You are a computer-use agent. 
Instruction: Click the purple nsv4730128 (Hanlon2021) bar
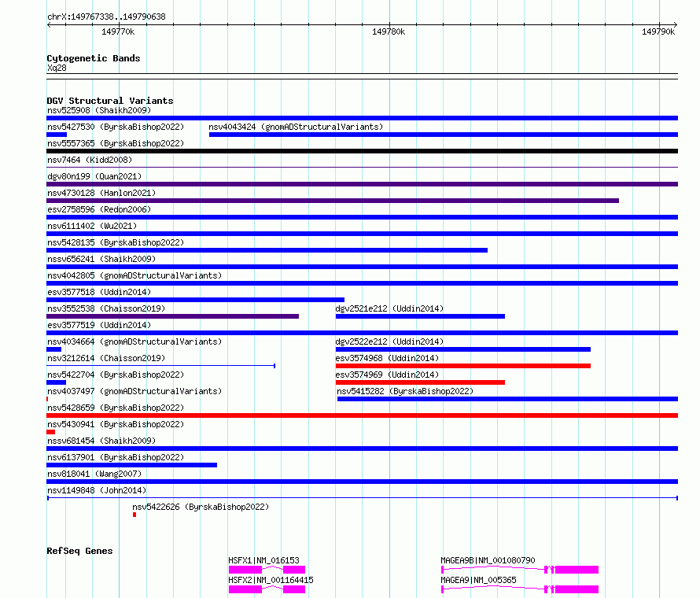[x=333, y=201]
